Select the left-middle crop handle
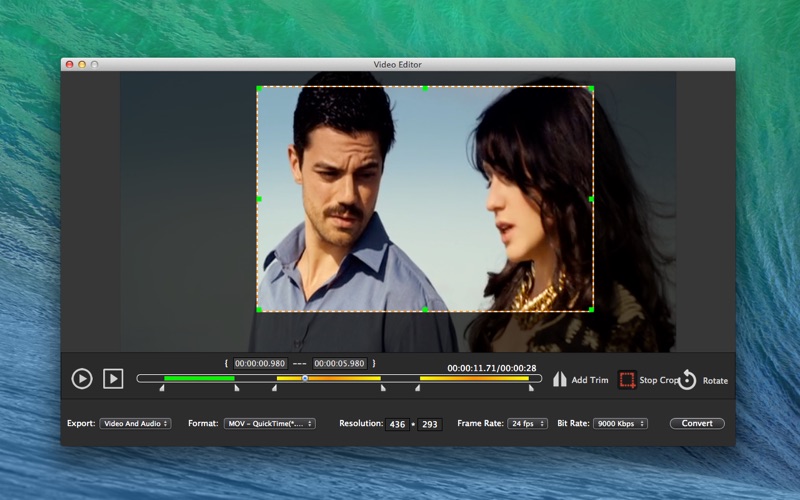The image size is (800, 500). tap(259, 199)
